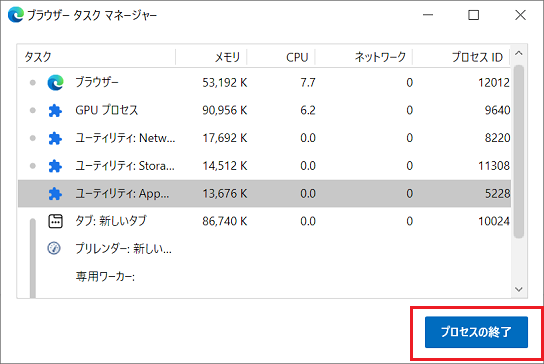Select the ユーティリティ: Stora... row

coord(264,166)
